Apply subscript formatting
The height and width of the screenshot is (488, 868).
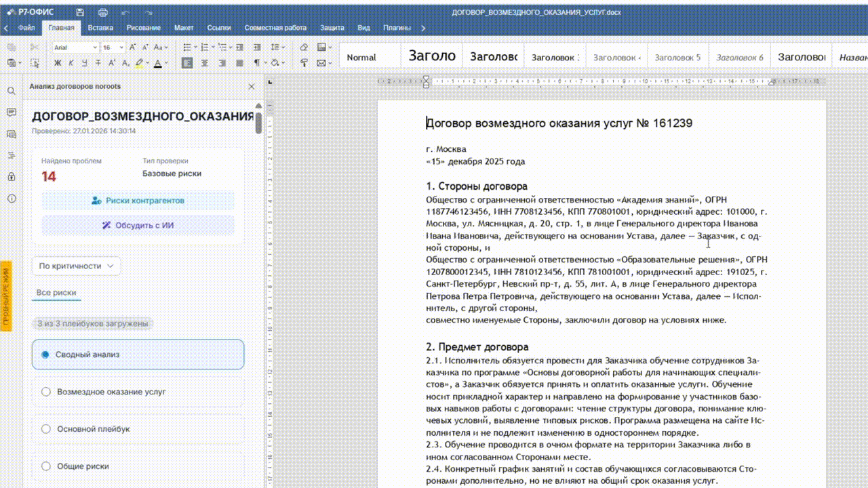coord(125,63)
